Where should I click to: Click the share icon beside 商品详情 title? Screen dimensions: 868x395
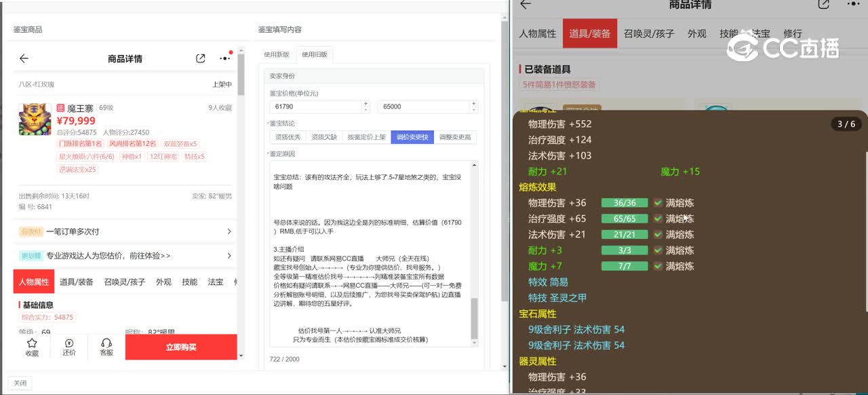(x=200, y=58)
